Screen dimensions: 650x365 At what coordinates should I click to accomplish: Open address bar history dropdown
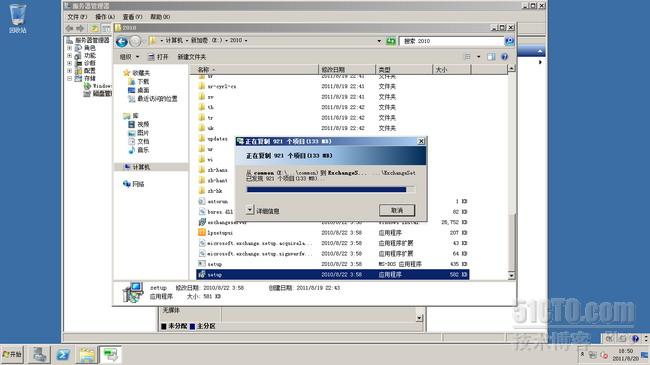pos(379,41)
